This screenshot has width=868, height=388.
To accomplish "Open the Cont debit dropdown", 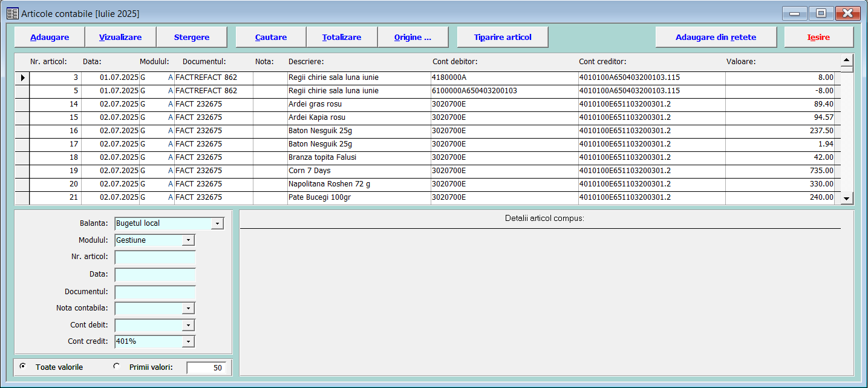I will (x=189, y=325).
